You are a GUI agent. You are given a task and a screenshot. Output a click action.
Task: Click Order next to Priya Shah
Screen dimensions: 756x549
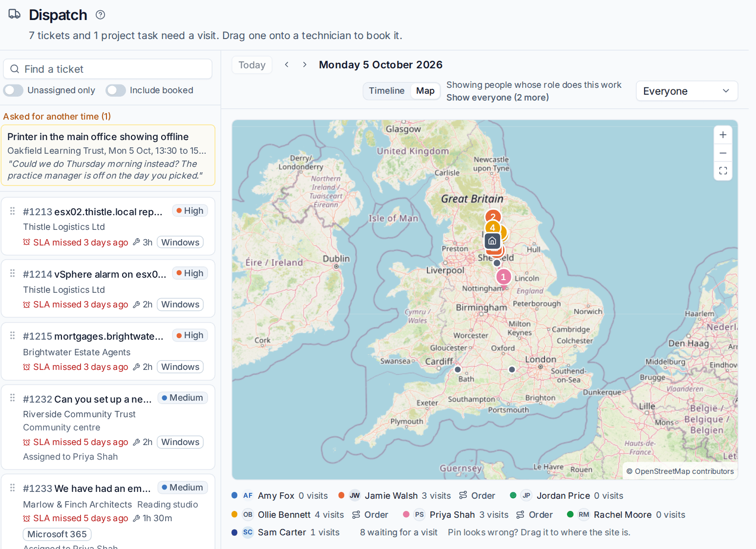click(x=535, y=515)
